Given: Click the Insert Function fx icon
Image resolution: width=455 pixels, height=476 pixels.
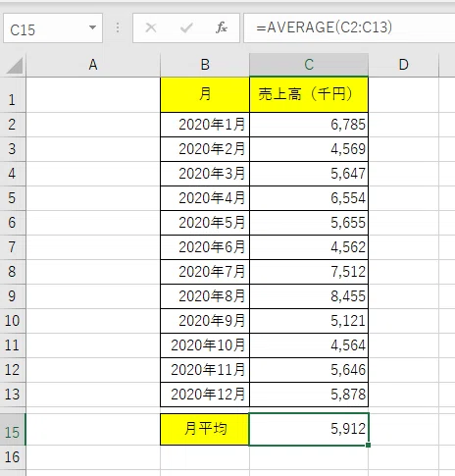Looking at the screenshot, I should pyautogui.click(x=222, y=27).
